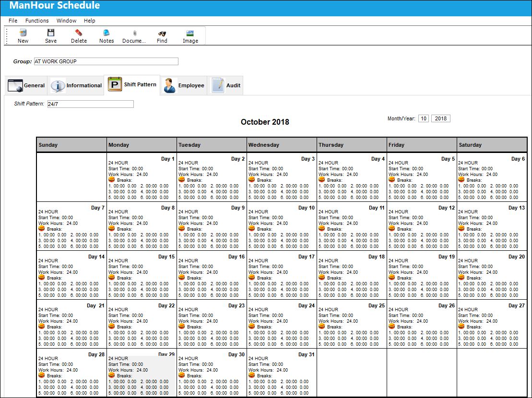Click the Audit tab notepad icon
The width and height of the screenshot is (532, 398).
coord(218,85)
